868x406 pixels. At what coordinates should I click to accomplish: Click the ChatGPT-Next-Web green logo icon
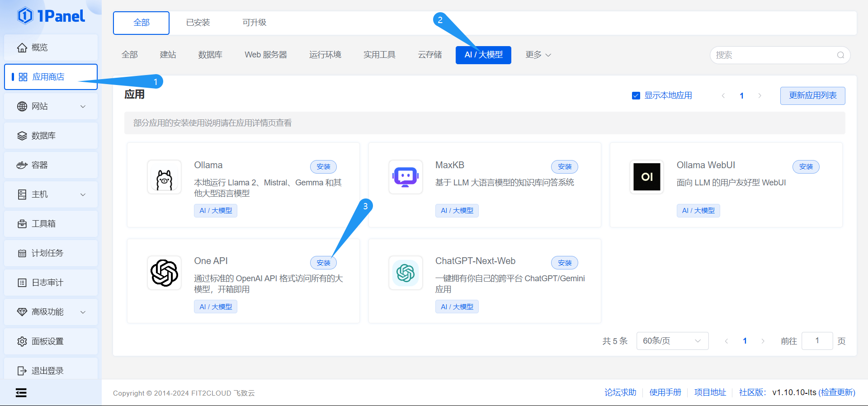coord(406,273)
